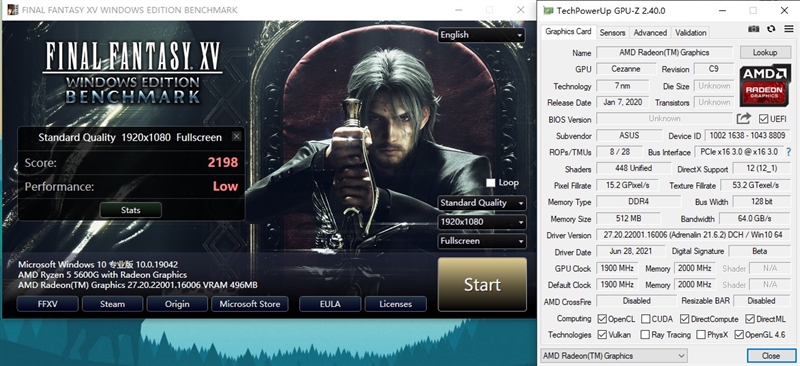Click the Cezanne GPU field
The height and width of the screenshot is (366, 800).
626,69
